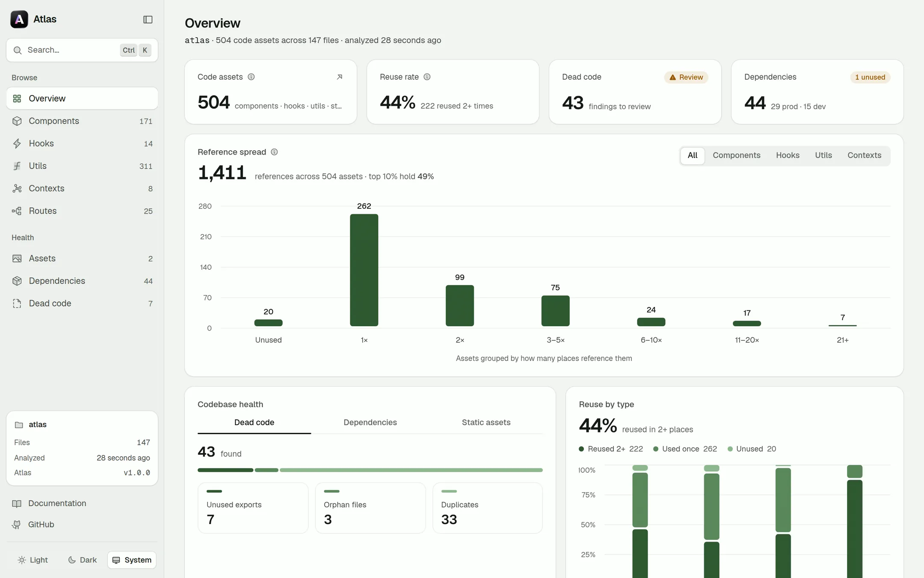The height and width of the screenshot is (578, 924).
Task: Click the Atlas logo icon
Action: pos(19,19)
